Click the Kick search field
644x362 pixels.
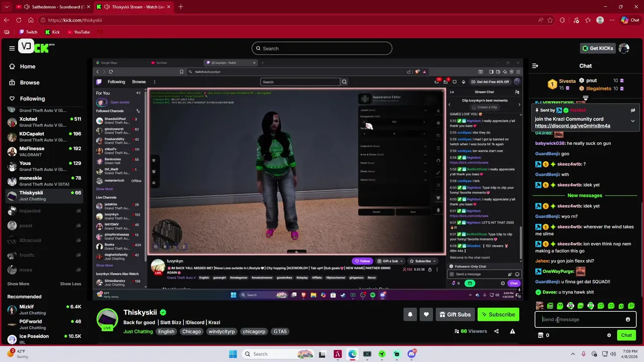click(x=322, y=48)
